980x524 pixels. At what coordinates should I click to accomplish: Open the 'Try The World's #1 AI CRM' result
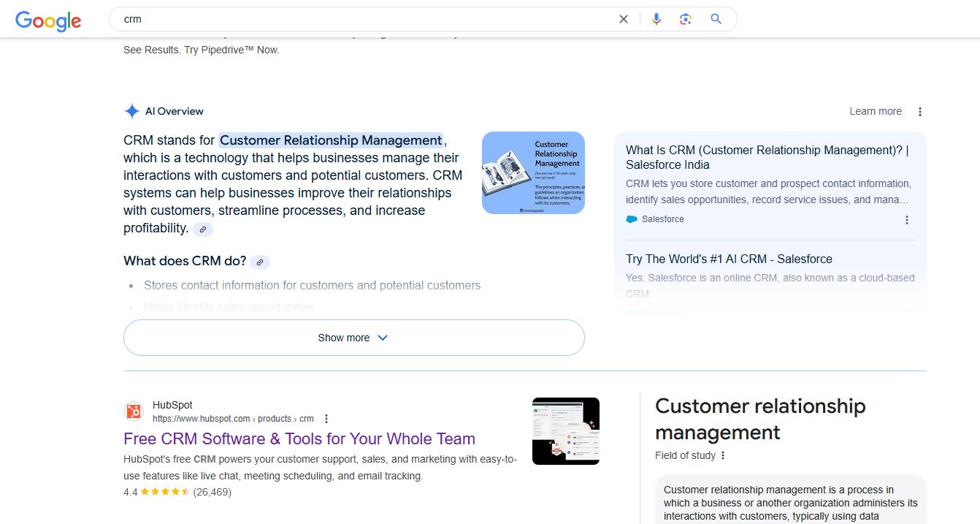728,259
